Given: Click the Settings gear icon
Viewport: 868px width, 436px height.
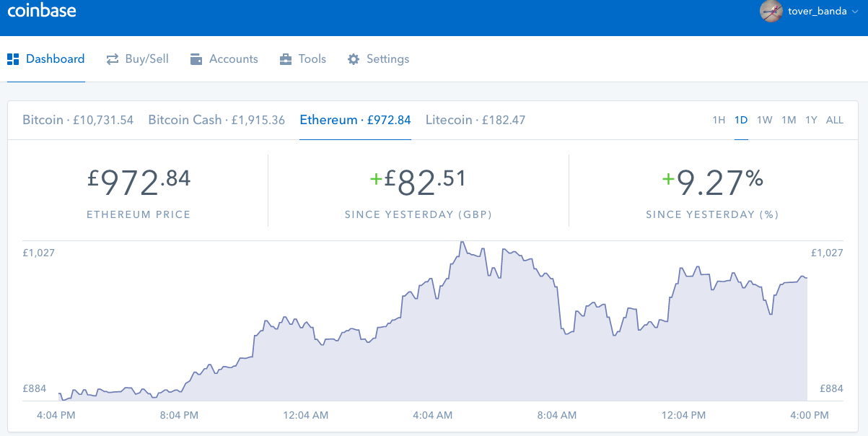Looking at the screenshot, I should click(354, 59).
